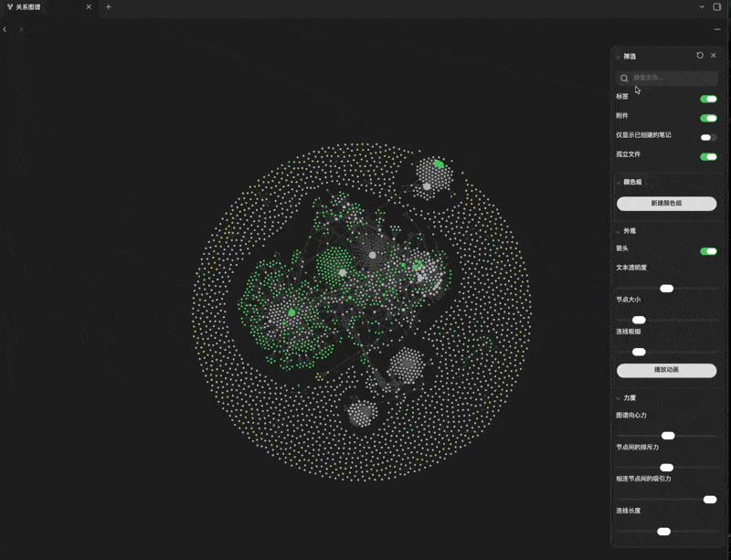Reset graph settings to default

pyautogui.click(x=700, y=56)
